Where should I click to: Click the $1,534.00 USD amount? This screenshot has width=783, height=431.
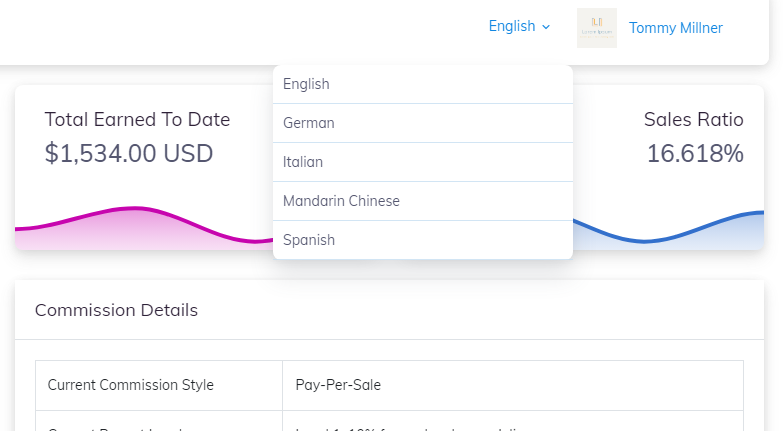129,153
